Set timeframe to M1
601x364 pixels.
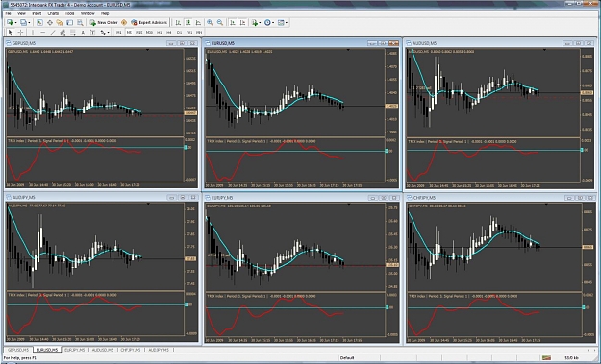tap(119, 32)
